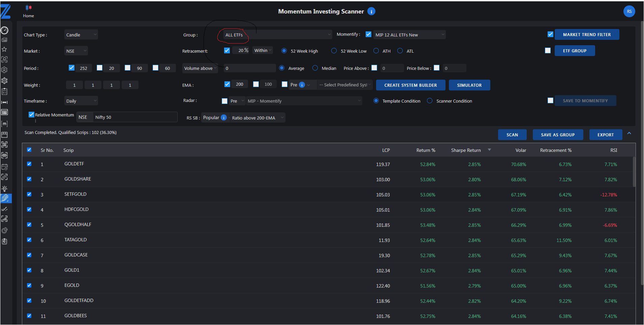Expand the Timeframe Daily dropdown
Image resolution: width=644 pixels, height=325 pixels.
coord(81,101)
